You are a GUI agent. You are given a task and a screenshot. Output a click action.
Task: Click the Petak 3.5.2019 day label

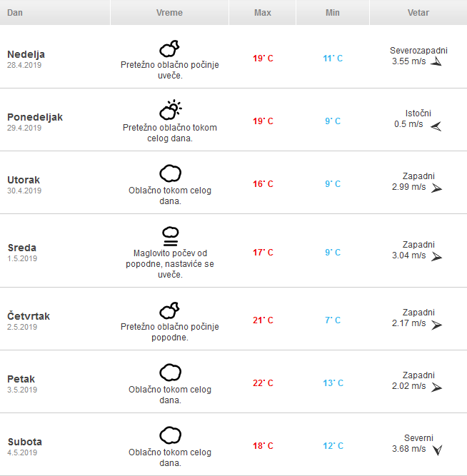22,384
